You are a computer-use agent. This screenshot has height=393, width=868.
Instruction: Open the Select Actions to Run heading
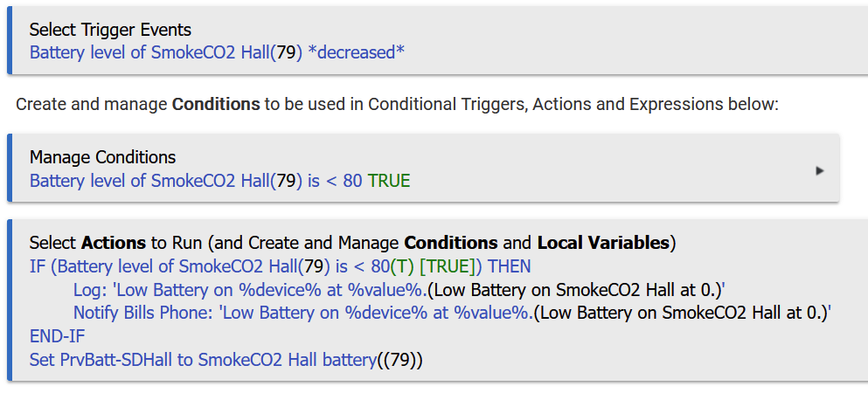tap(352, 243)
